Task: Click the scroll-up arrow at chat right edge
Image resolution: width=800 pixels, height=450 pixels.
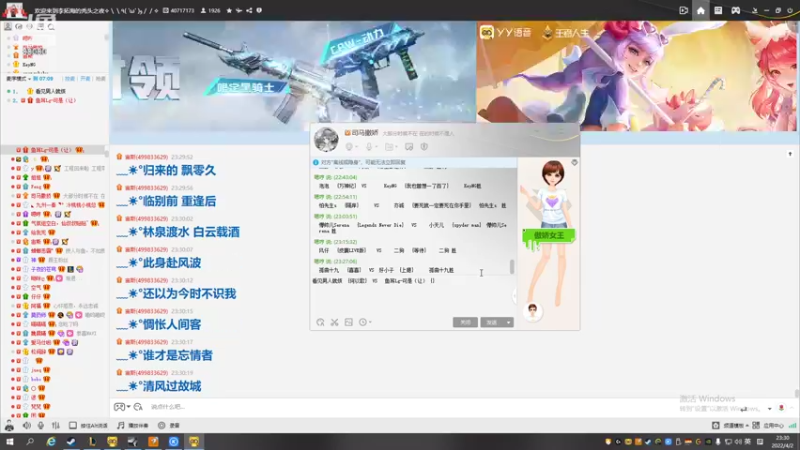Action: (x=790, y=154)
